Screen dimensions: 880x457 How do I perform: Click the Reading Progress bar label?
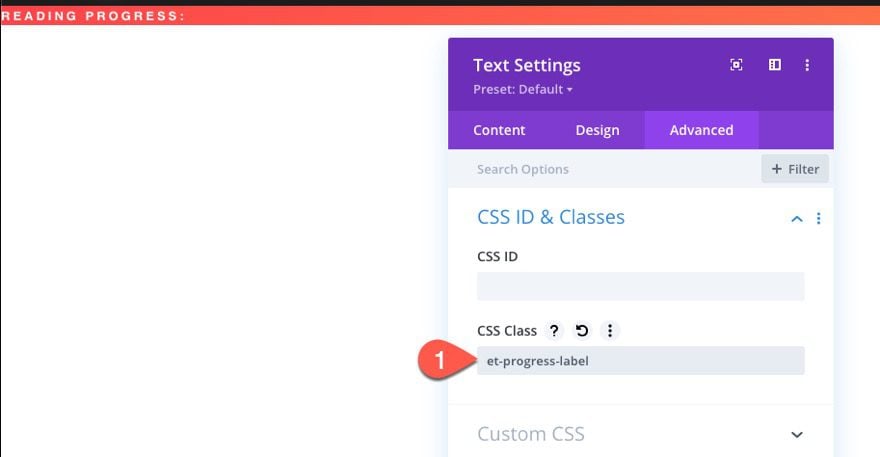(93, 16)
